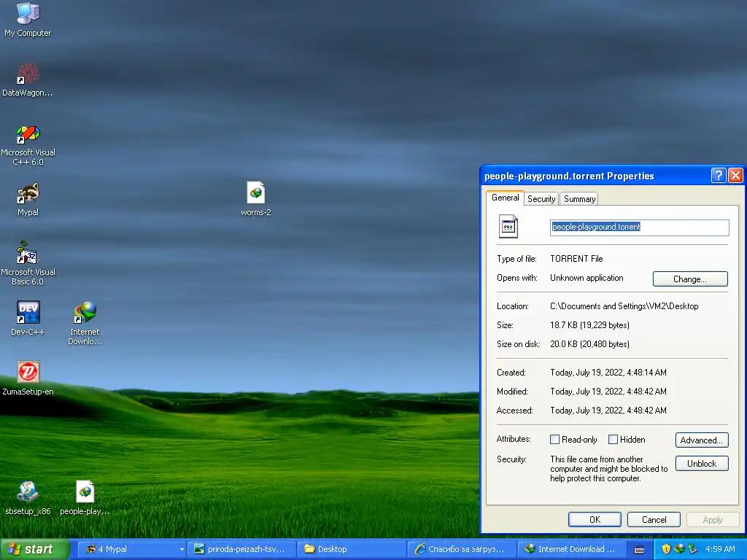Click the 4:59 AM clock
747x560 pixels.
720,549
